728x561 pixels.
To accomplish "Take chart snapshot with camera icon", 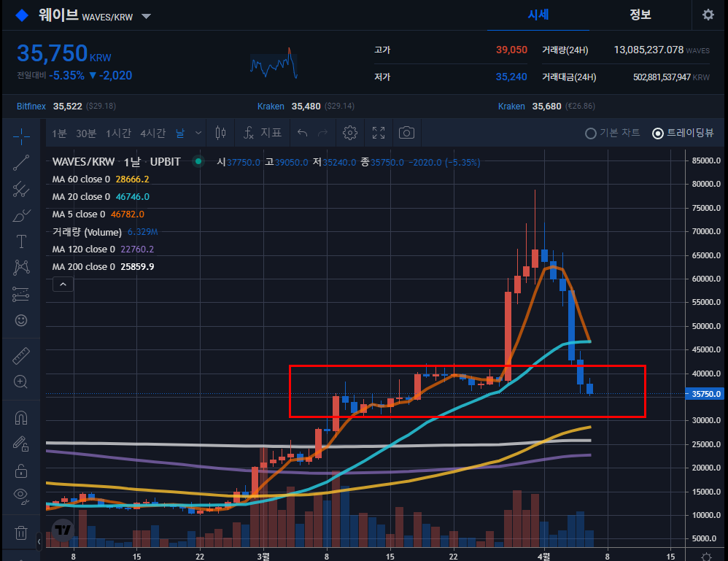I will point(407,134).
